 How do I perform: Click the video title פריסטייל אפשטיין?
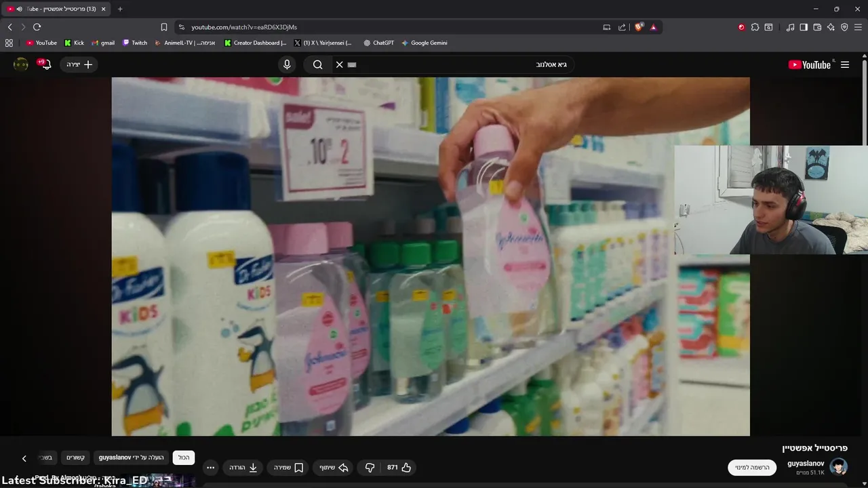(814, 448)
